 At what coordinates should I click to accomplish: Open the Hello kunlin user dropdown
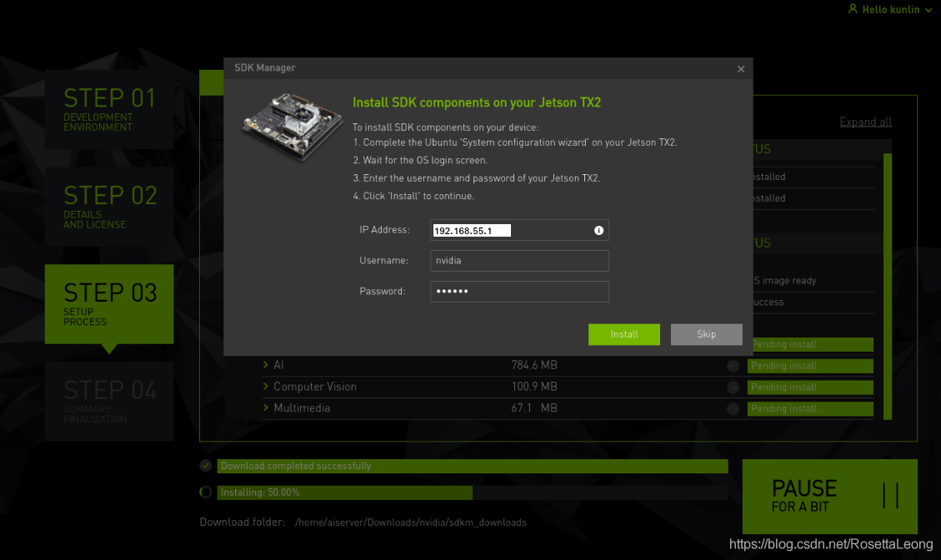point(891,10)
